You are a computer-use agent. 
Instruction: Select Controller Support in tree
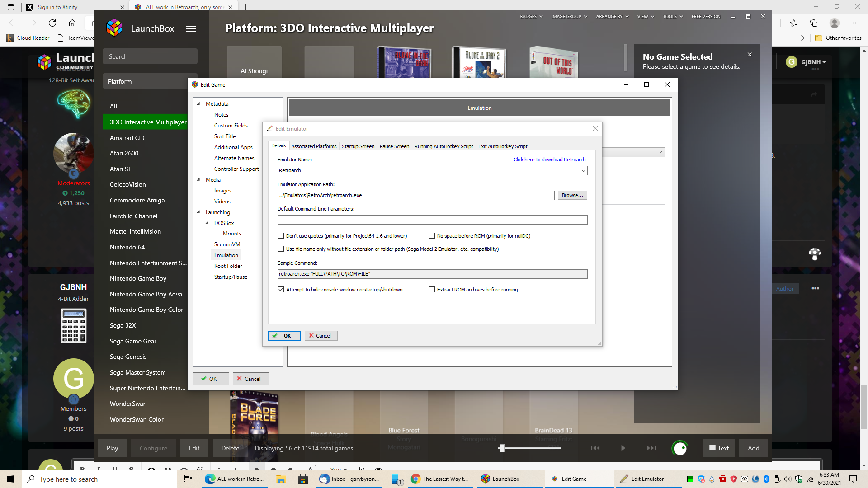point(236,169)
